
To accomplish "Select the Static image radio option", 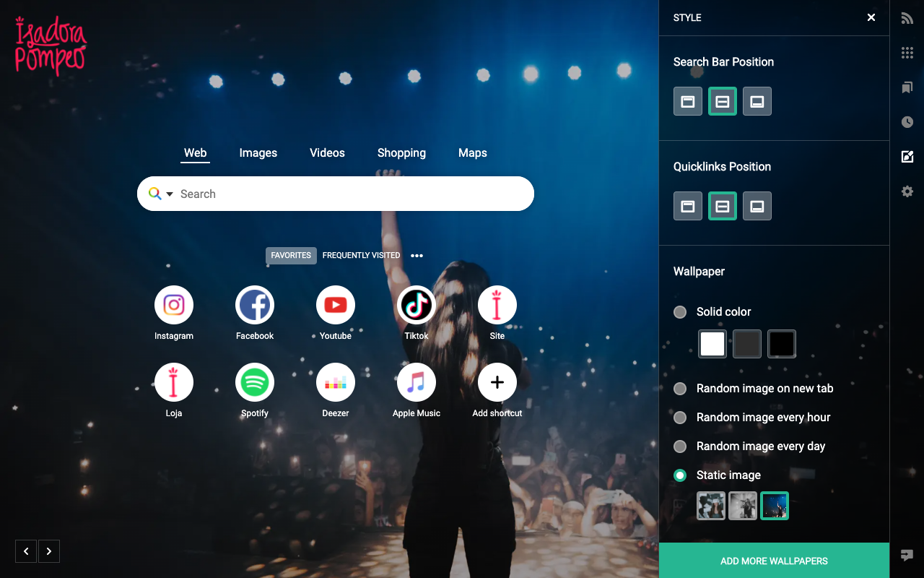I will click(x=680, y=475).
